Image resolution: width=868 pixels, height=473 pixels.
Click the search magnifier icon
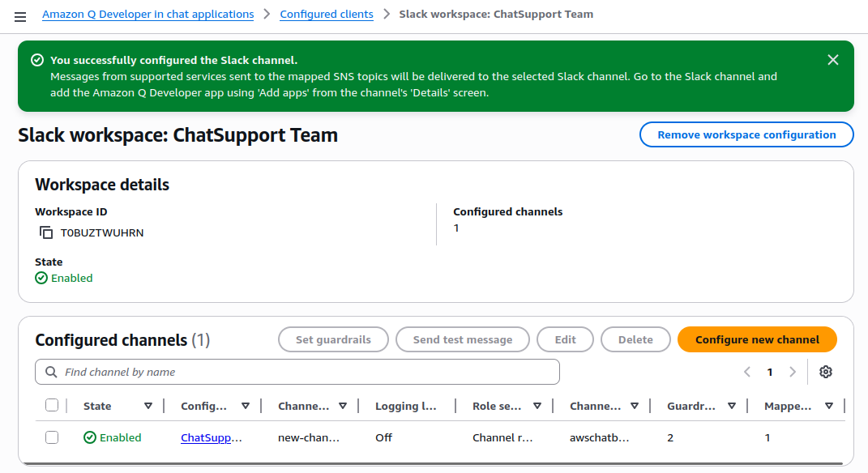tap(51, 372)
